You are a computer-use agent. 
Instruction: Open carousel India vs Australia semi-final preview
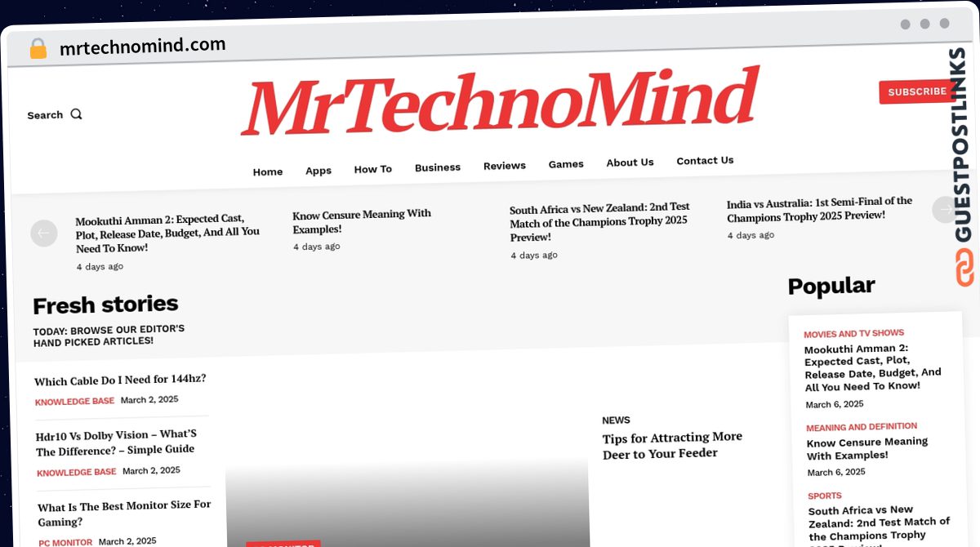click(x=820, y=209)
